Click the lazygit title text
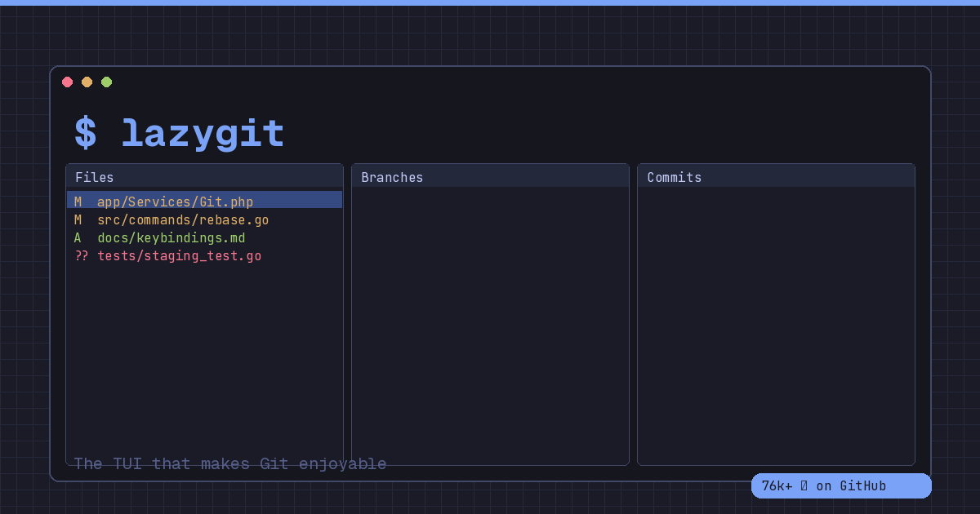 pyautogui.click(x=203, y=132)
